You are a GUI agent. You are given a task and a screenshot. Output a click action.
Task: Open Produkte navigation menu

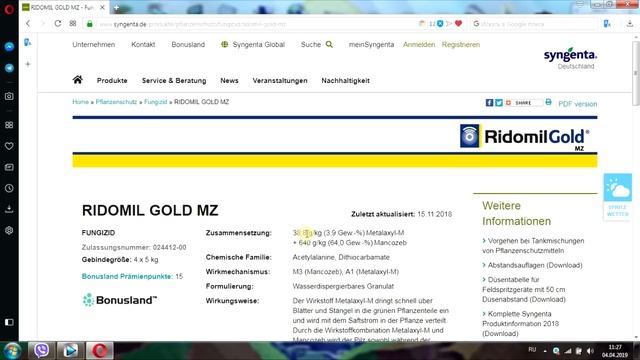click(112, 81)
